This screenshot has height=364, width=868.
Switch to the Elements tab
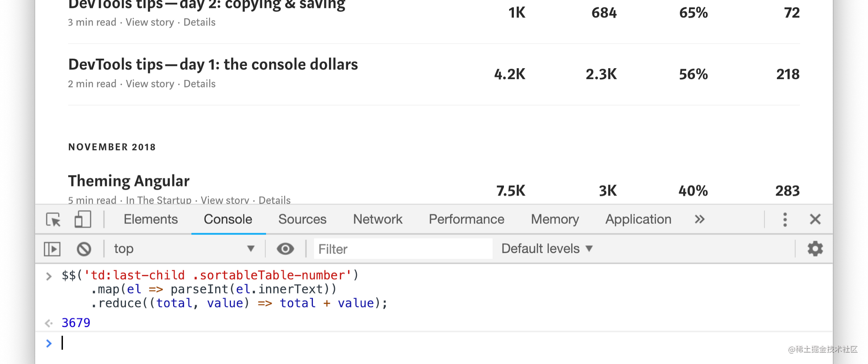[151, 219]
